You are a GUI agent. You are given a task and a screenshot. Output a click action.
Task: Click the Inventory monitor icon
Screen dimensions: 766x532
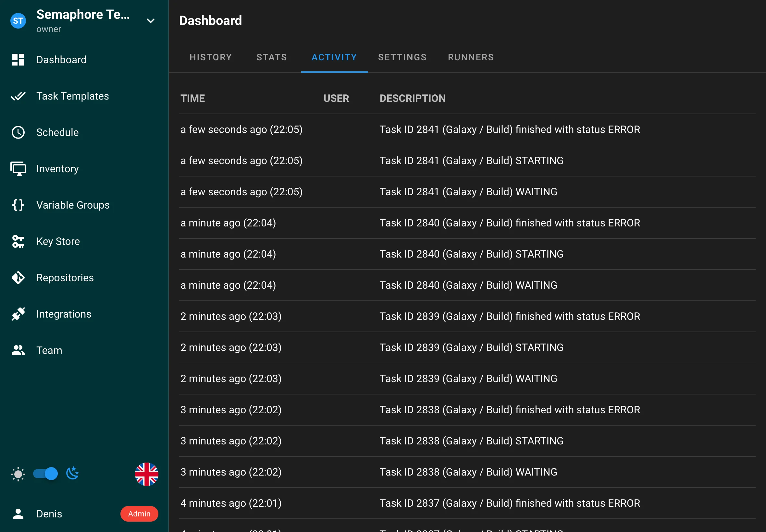[x=18, y=169]
